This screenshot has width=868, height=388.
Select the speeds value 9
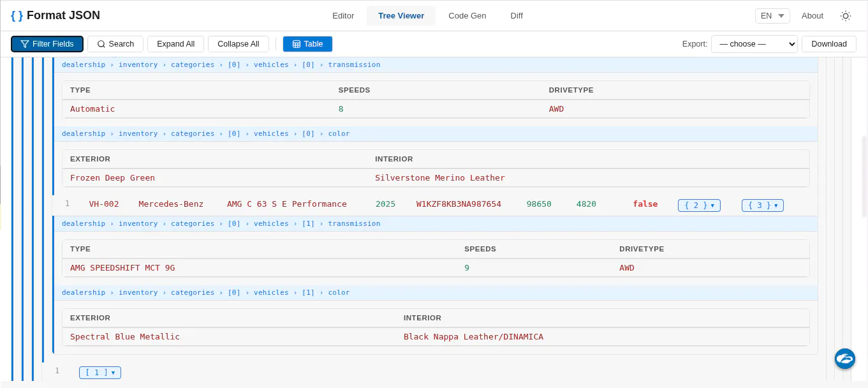click(x=467, y=268)
